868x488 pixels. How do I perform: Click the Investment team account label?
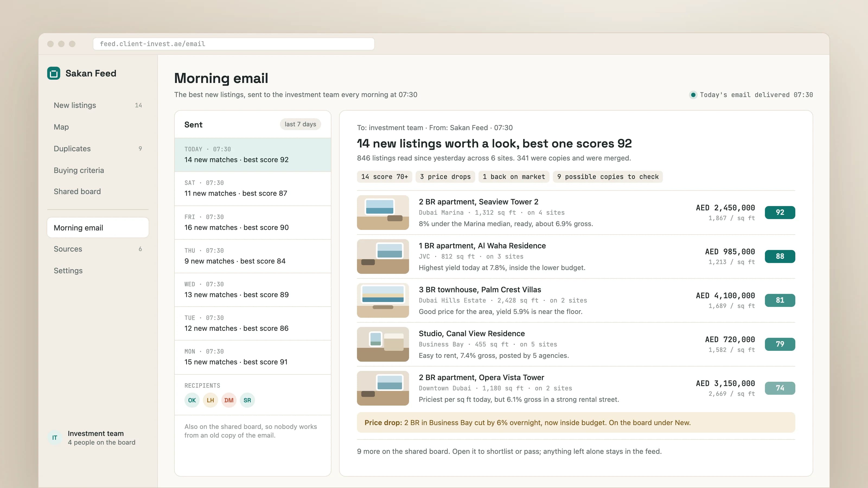pos(96,434)
